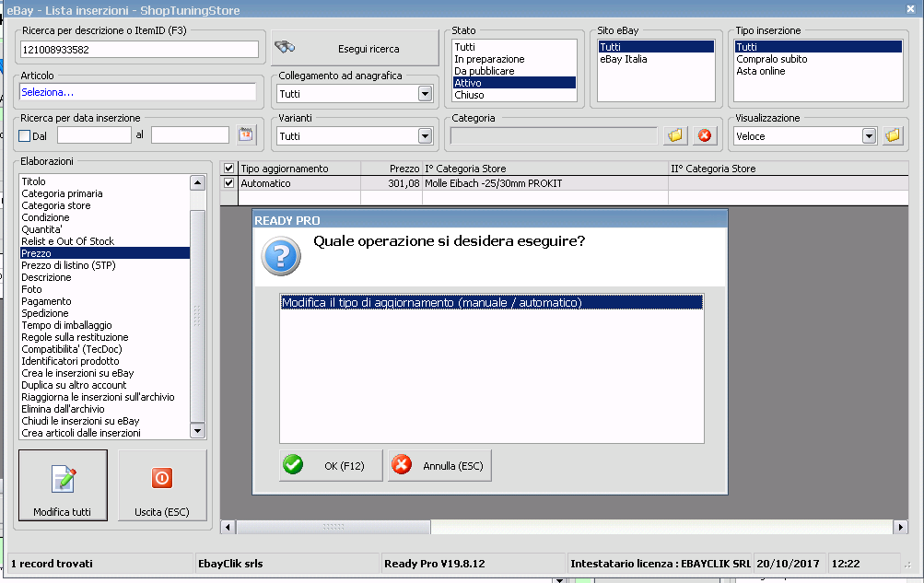Select Prezzo di listino (STP) entry
Image resolution: width=924 pixels, height=583 pixels.
(104, 265)
